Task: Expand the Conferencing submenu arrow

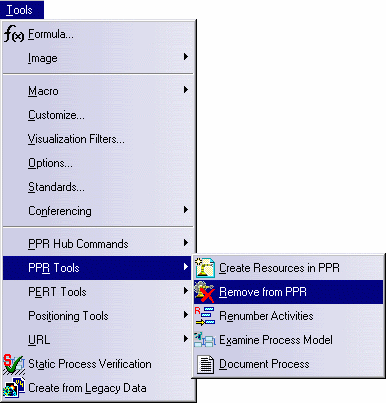Action: click(x=186, y=210)
